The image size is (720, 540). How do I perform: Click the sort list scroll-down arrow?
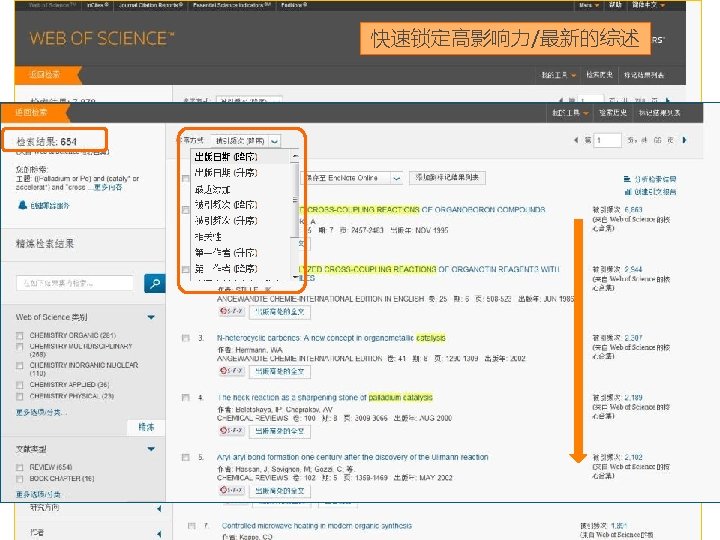[x=295, y=277]
